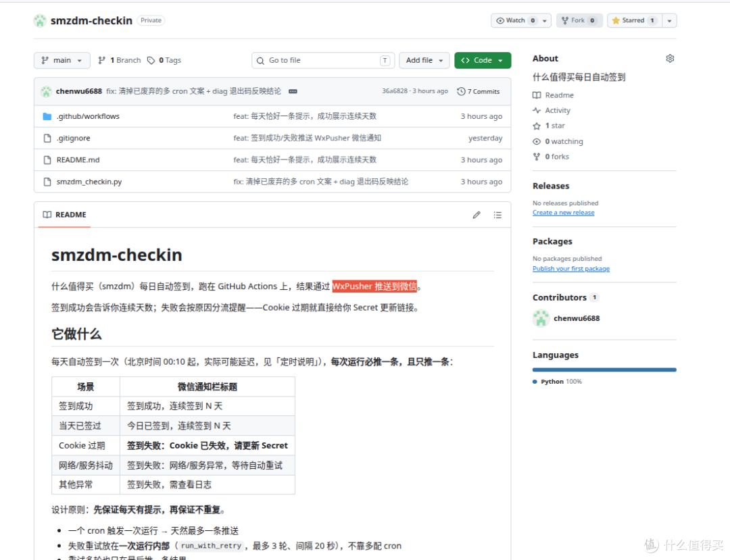
Task: Open the .github/workflows folder
Action: pos(88,116)
